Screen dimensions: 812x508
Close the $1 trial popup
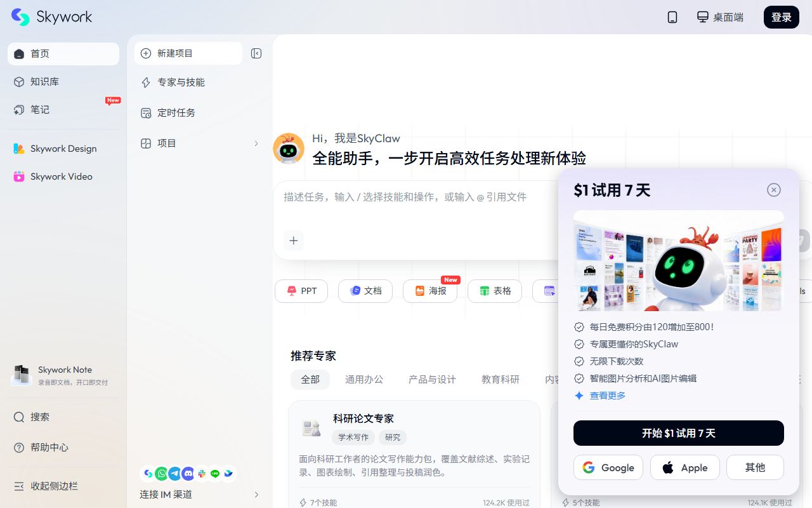(773, 190)
